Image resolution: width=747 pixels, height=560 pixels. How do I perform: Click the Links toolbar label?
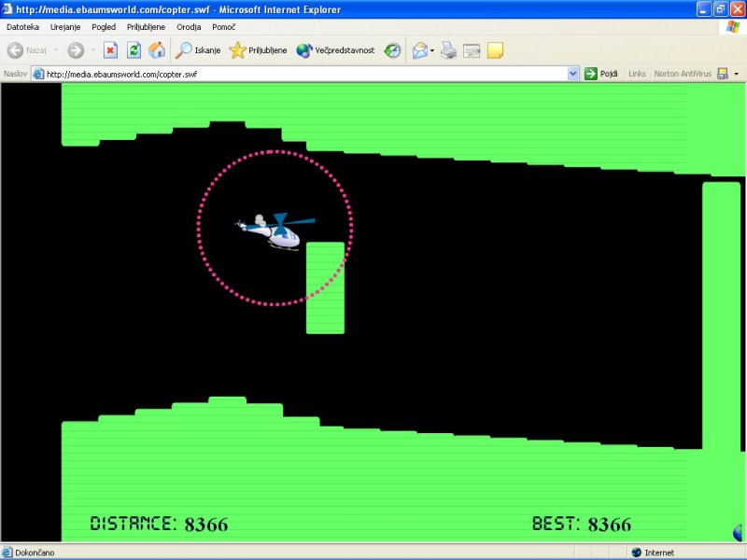(x=637, y=74)
